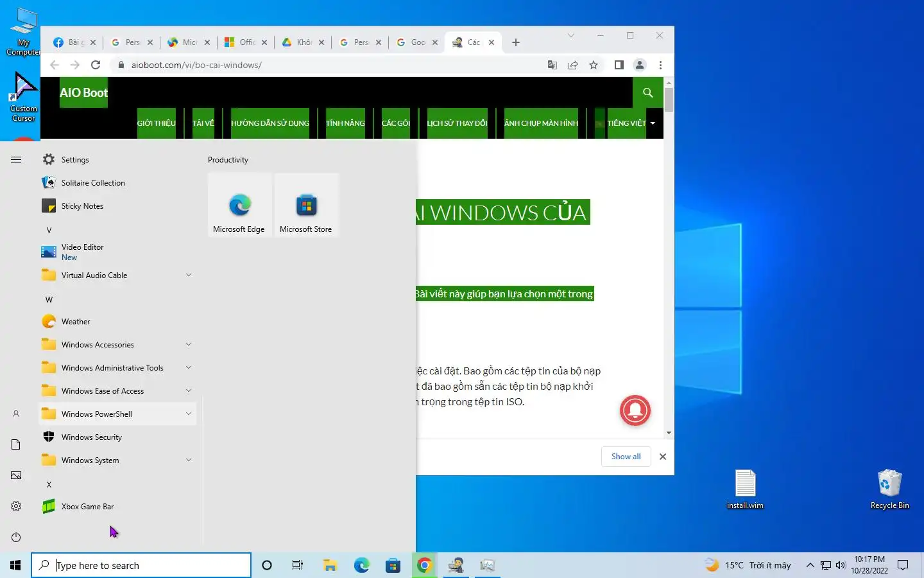Viewport: 924px width, 578px height.
Task: Open the TẢI VỀ menu item
Action: click(203, 123)
